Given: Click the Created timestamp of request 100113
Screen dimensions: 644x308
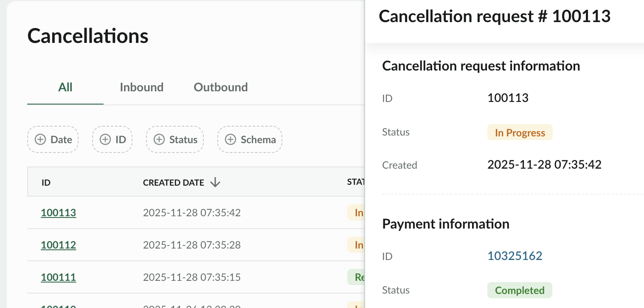Looking at the screenshot, I should coord(544,165).
